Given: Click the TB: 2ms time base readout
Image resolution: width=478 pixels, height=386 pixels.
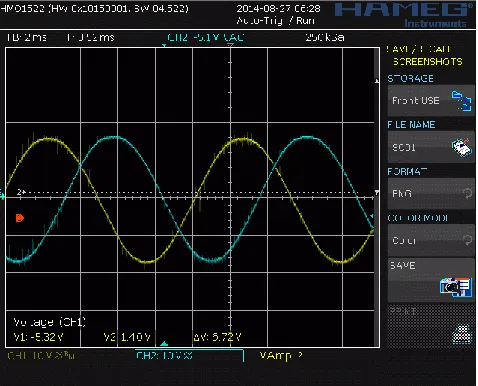Looking at the screenshot, I should click(x=26, y=37).
